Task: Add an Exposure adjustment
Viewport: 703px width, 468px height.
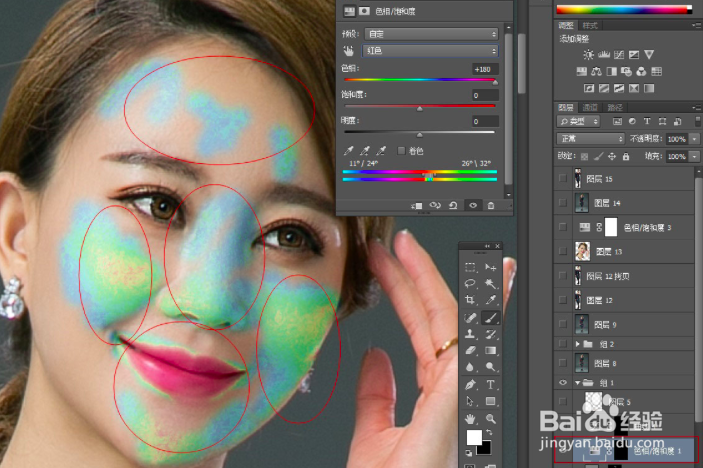Action: pyautogui.click(x=634, y=55)
